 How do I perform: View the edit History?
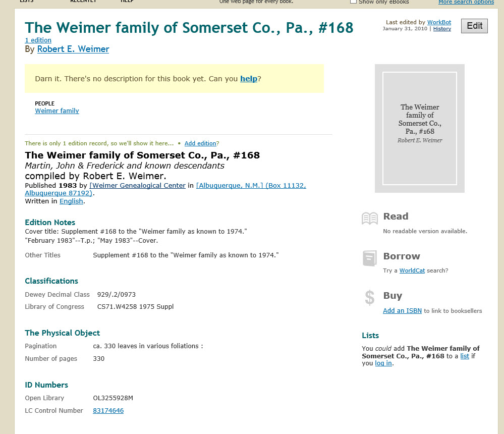click(441, 29)
